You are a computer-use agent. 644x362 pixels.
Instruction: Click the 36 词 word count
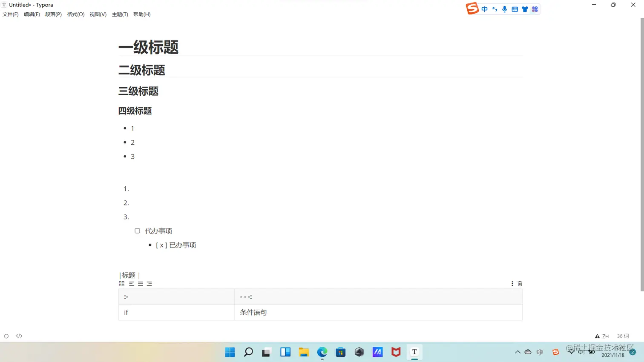[x=623, y=336]
